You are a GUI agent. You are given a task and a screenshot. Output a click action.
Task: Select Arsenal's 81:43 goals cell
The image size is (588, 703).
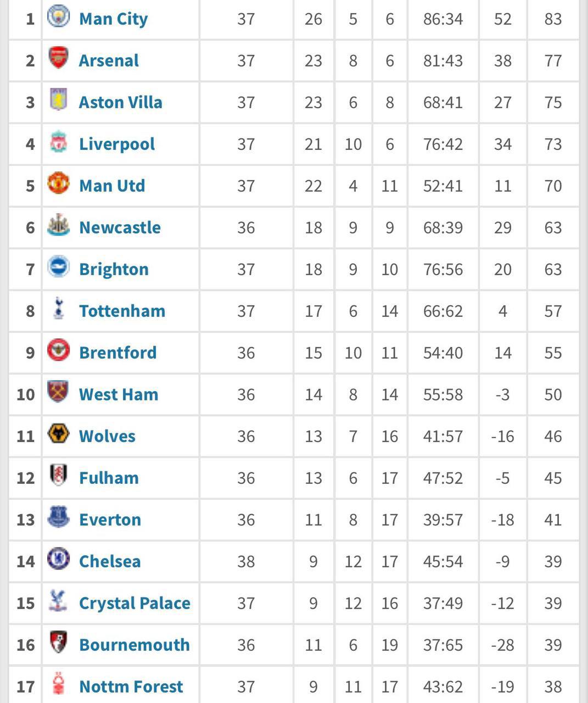(x=443, y=60)
